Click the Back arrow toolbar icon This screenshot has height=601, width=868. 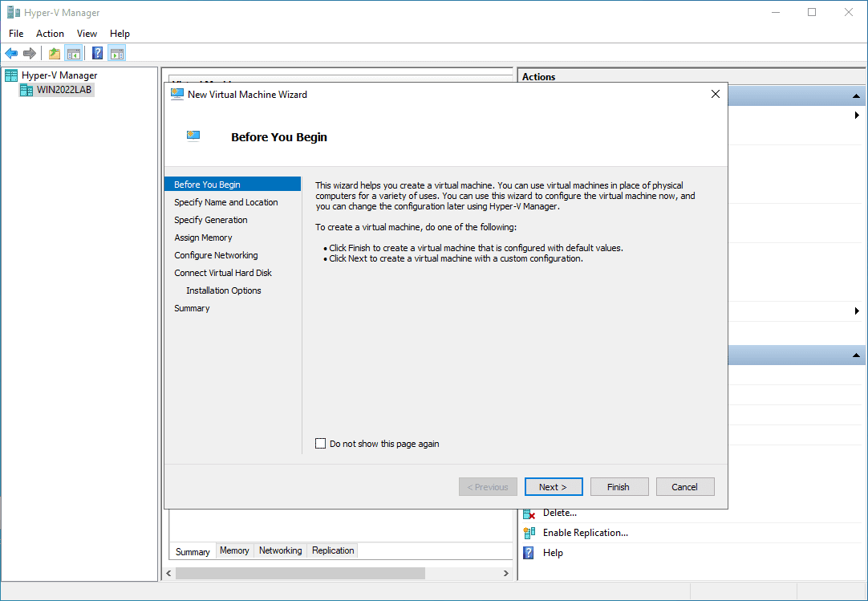coord(11,53)
